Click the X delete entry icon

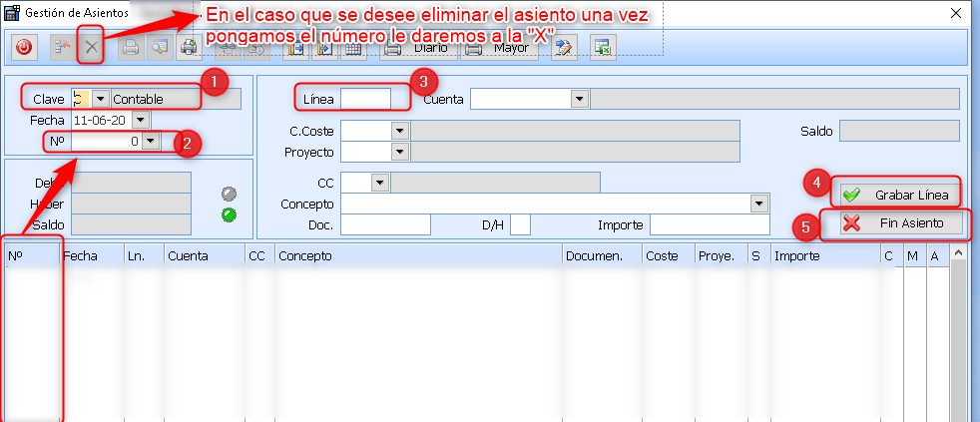click(91, 47)
